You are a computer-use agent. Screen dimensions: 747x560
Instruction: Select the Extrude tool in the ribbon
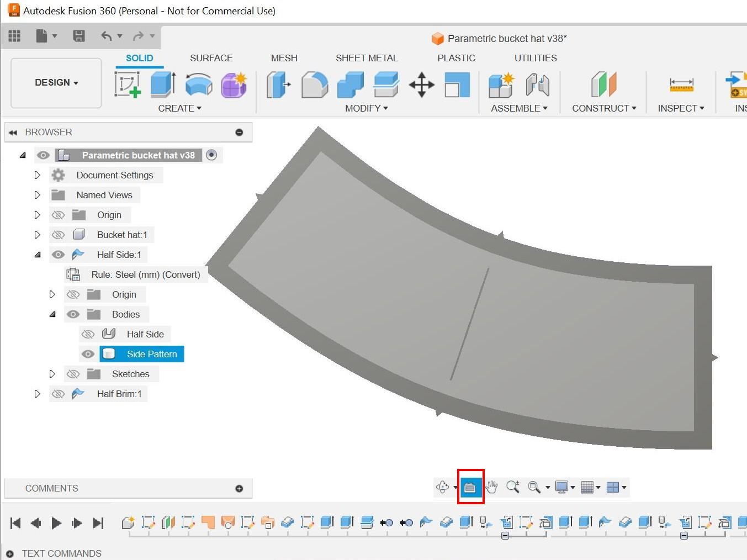[163, 84]
